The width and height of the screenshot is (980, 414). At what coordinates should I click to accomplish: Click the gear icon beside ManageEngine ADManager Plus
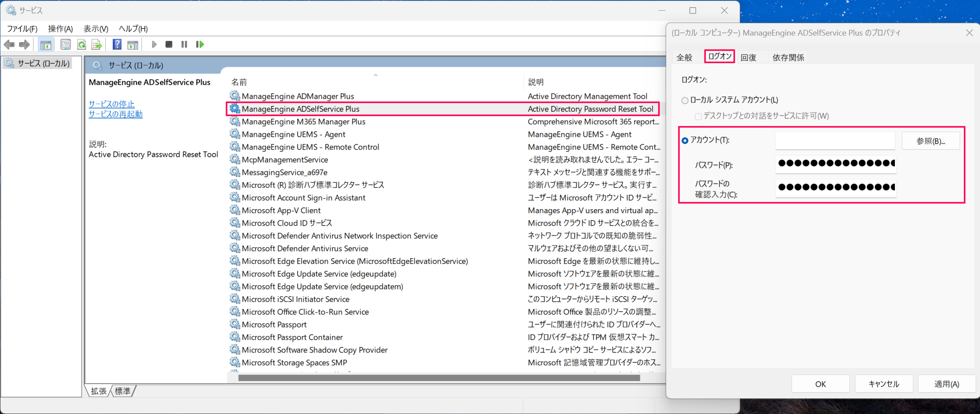coord(235,96)
